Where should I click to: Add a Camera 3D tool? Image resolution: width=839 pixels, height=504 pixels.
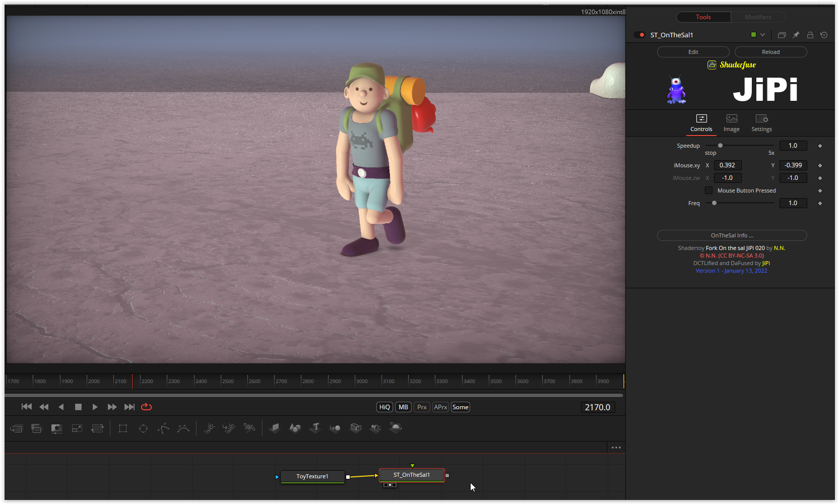coord(356,428)
